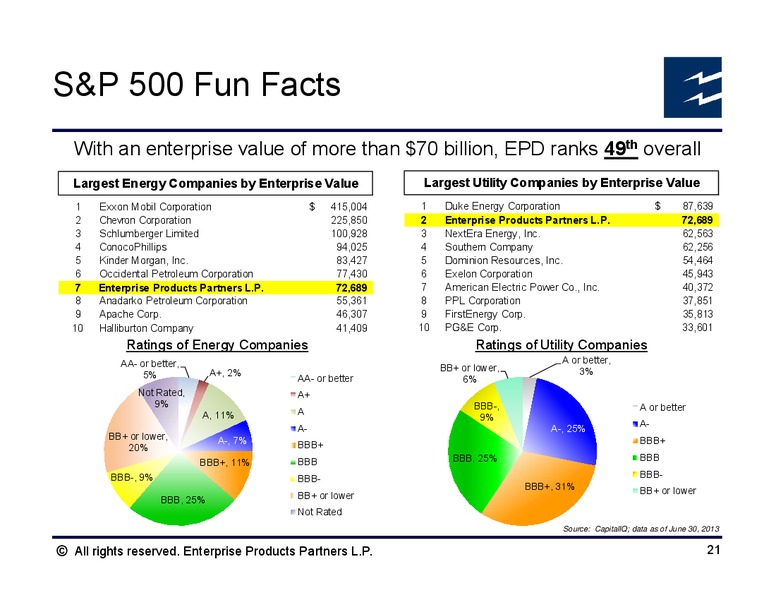Screen dimensions: 776x600
Task: Click the 'BBB' green energy legend swatch
Action: pyautogui.click(x=292, y=462)
